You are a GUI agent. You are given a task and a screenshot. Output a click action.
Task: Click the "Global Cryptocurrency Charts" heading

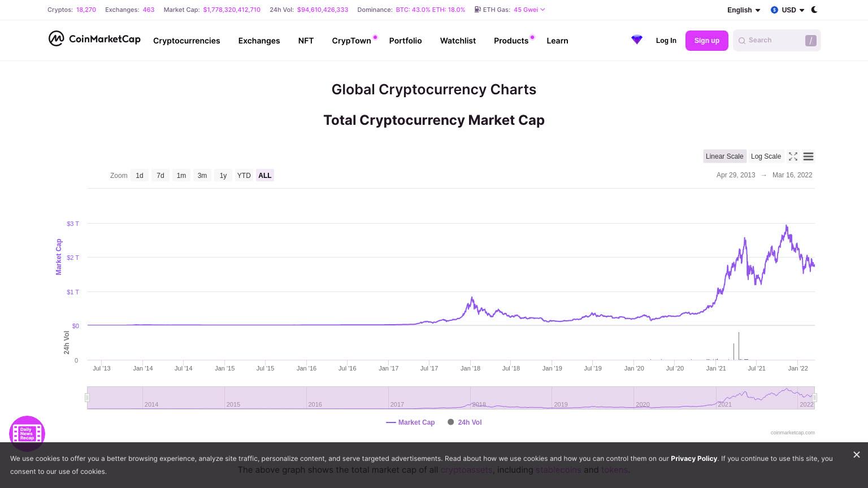(434, 89)
